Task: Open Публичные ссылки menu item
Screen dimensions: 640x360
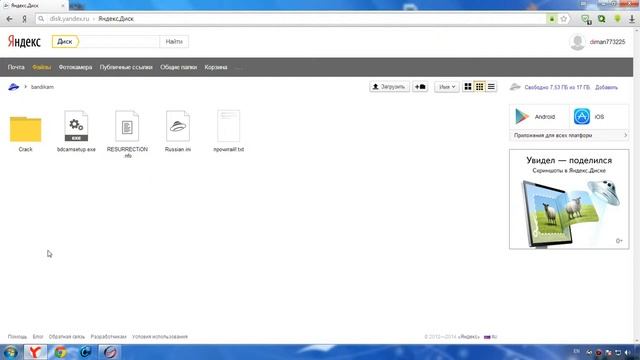Action: point(126,67)
